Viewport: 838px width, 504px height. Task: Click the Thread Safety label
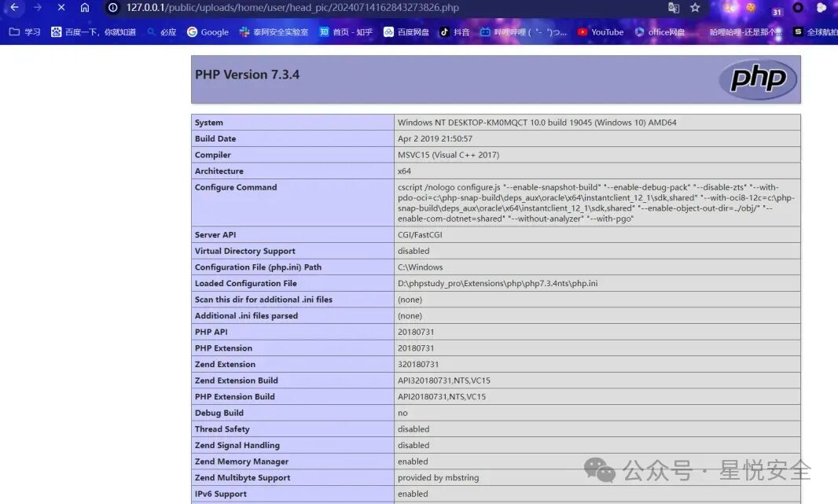222,429
